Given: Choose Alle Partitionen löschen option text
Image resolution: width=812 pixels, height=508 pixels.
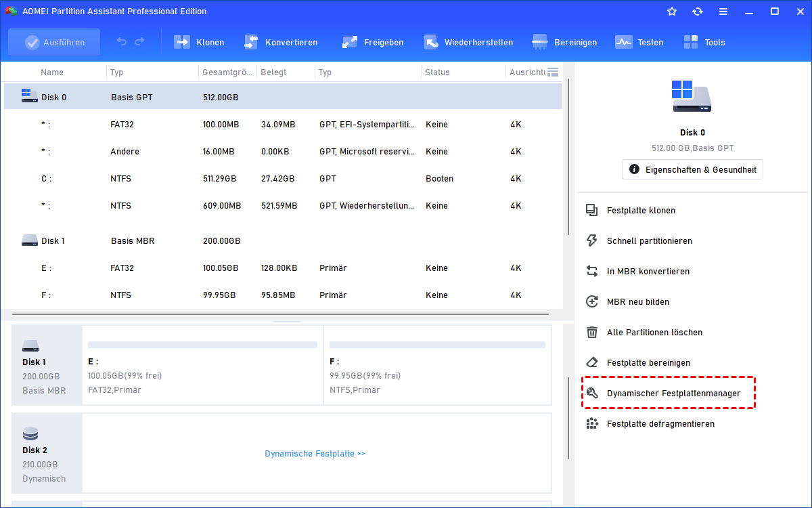Looking at the screenshot, I should click(x=654, y=333).
